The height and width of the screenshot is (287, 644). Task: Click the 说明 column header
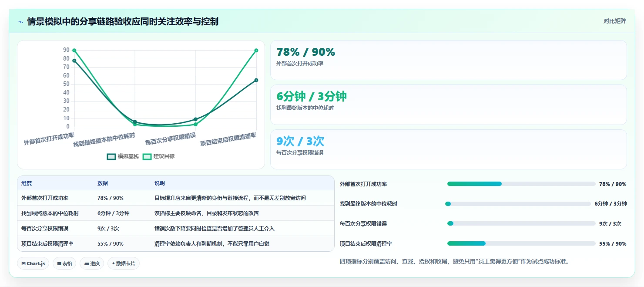pos(160,183)
